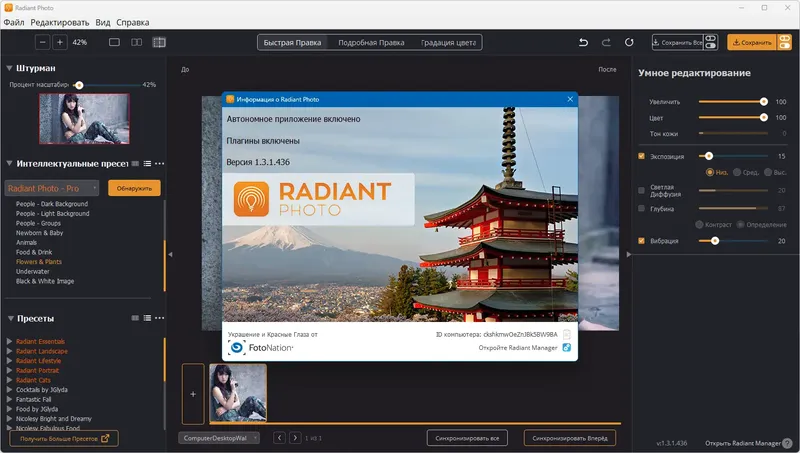Open smart presets more options menu

(x=160, y=164)
